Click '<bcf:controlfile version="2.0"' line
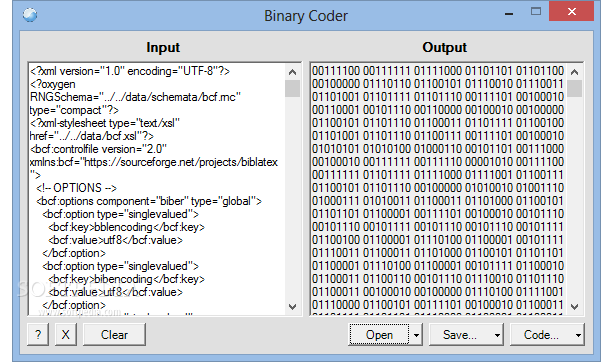Screen dimensions: 601x362 point(99,149)
